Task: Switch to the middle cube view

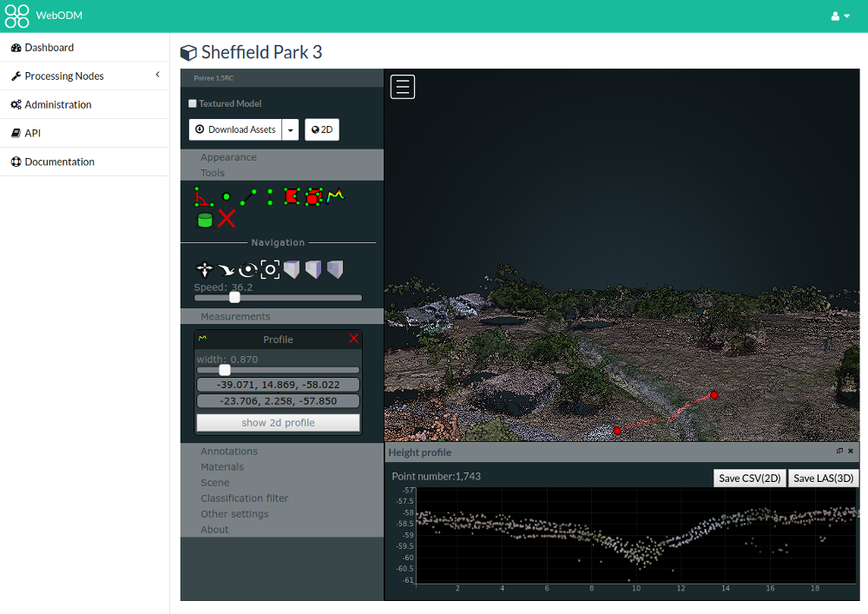Action: click(313, 269)
